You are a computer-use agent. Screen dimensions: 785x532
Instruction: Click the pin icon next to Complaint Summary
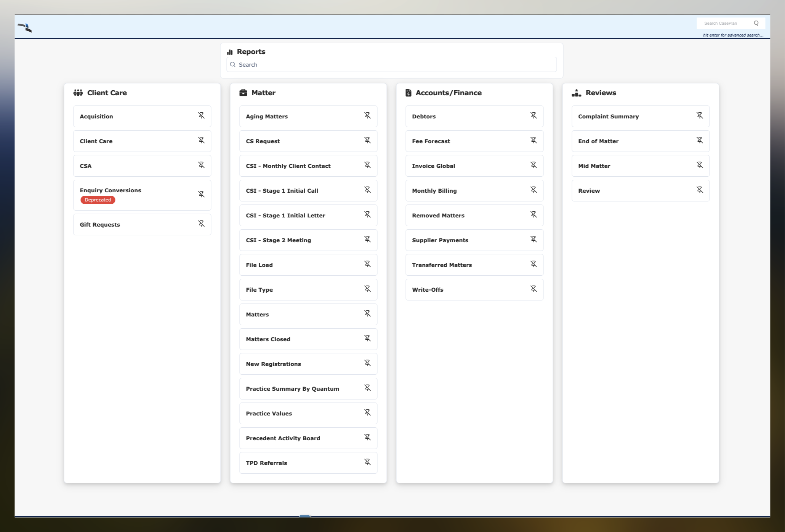pos(699,116)
